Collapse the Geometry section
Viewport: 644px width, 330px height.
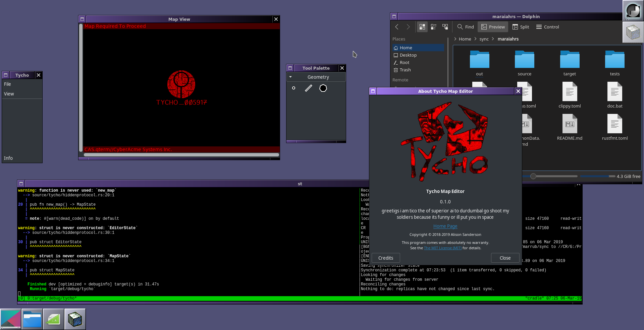(x=290, y=77)
